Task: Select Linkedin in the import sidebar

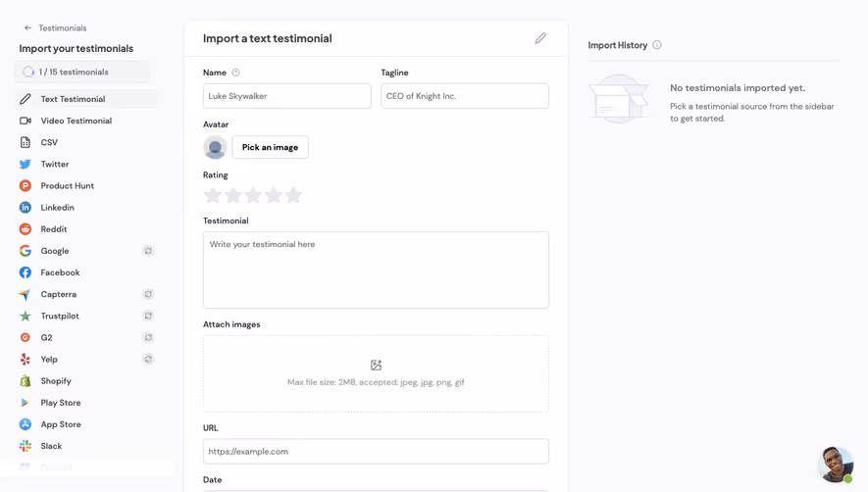Action: click(86, 208)
